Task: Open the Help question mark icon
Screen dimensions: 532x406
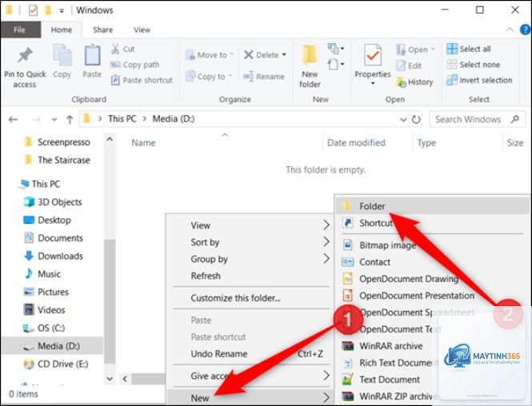Action: [x=525, y=30]
